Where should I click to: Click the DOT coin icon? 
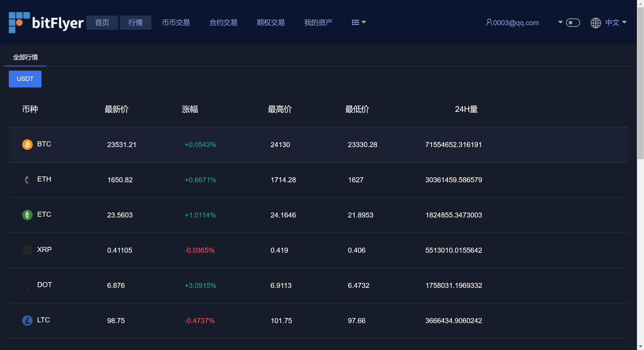pos(27,285)
